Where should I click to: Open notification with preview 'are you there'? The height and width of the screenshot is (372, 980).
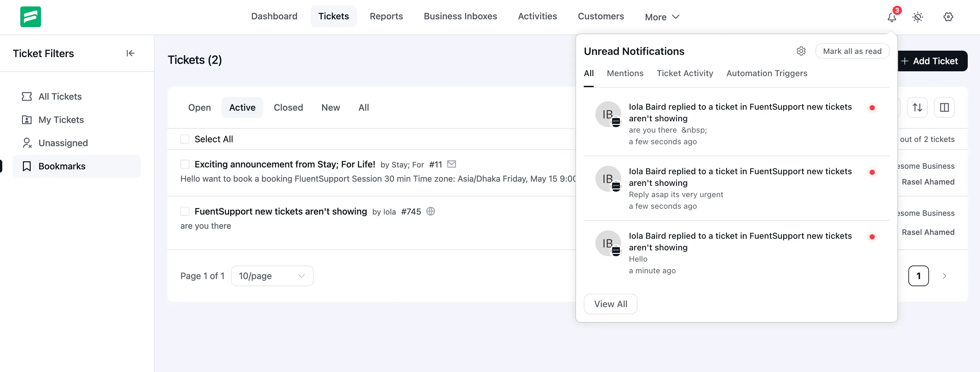point(736,124)
